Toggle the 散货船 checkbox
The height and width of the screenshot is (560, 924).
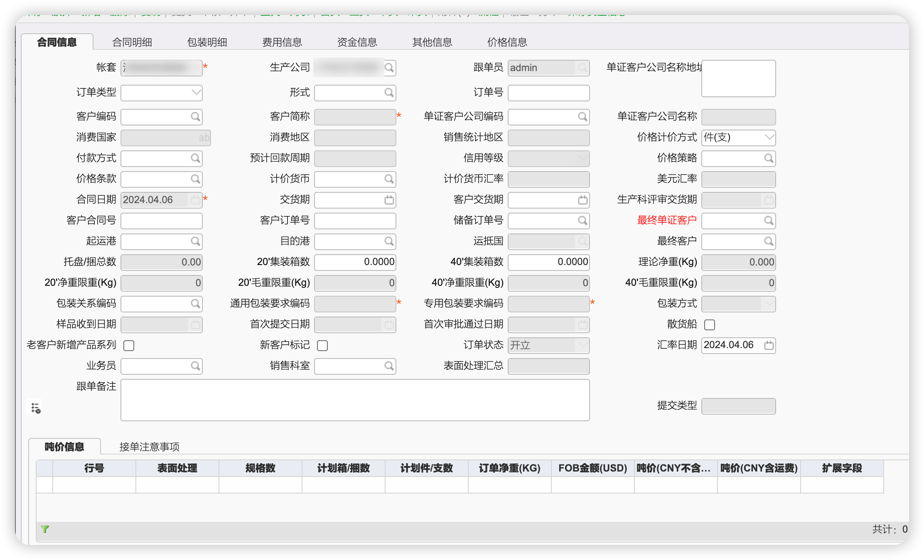710,324
